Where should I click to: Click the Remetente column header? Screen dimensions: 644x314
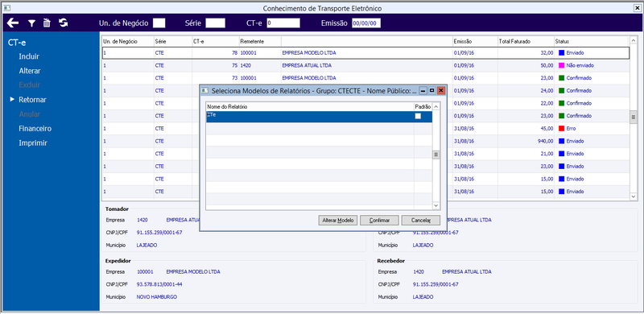pos(260,42)
